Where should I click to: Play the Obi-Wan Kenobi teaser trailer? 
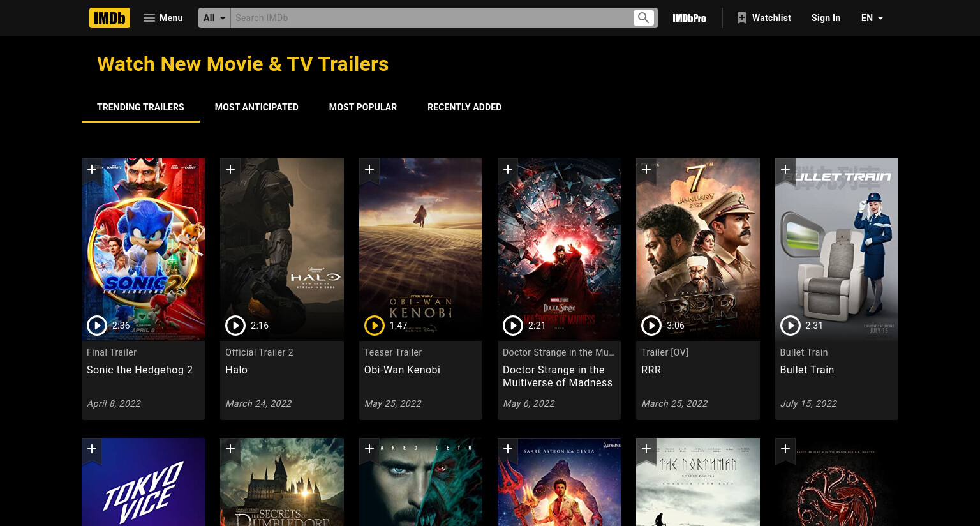point(375,326)
